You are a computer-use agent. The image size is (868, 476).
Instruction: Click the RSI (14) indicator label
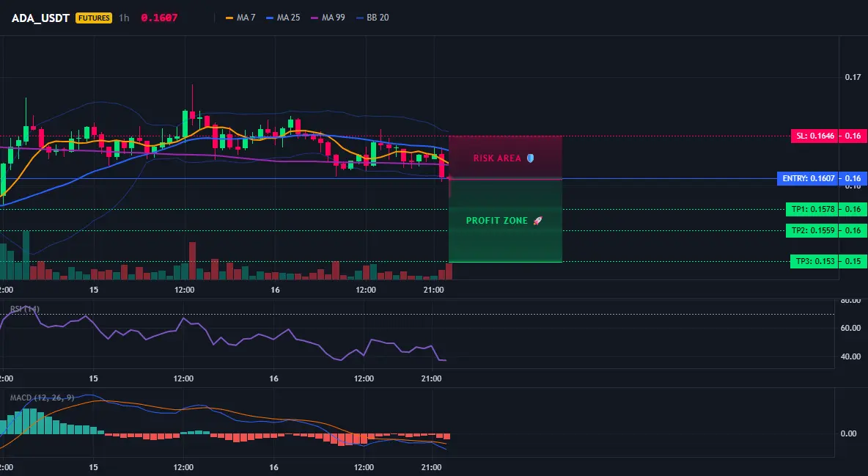(x=25, y=309)
